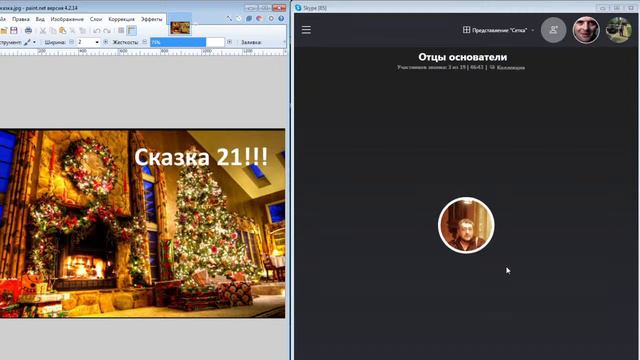Open the brush width combo box
Viewport: 640px width, 360px height.
point(89,42)
